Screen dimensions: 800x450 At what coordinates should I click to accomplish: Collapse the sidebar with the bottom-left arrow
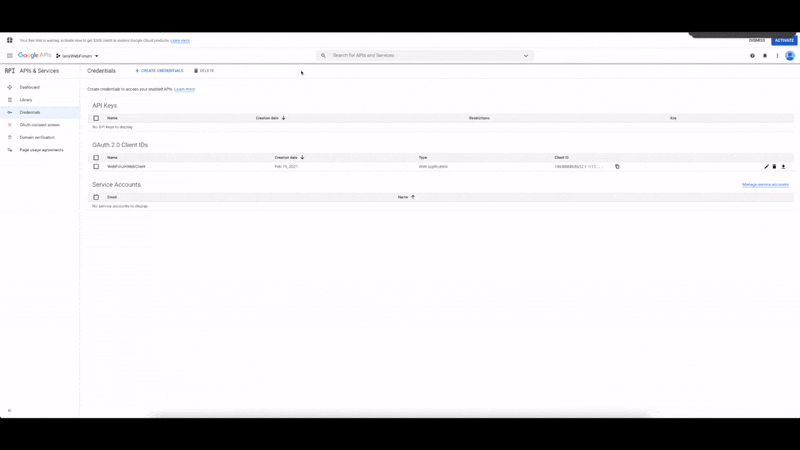(x=9, y=411)
